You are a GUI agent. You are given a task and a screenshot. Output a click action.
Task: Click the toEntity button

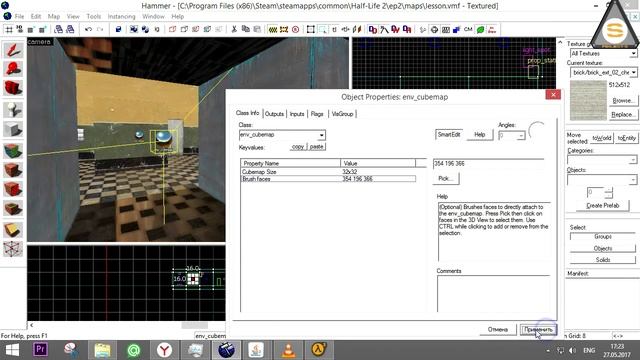(x=626, y=138)
